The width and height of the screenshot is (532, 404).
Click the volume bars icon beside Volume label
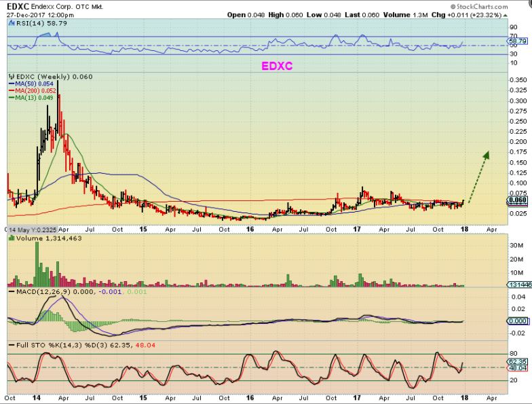click(11, 238)
